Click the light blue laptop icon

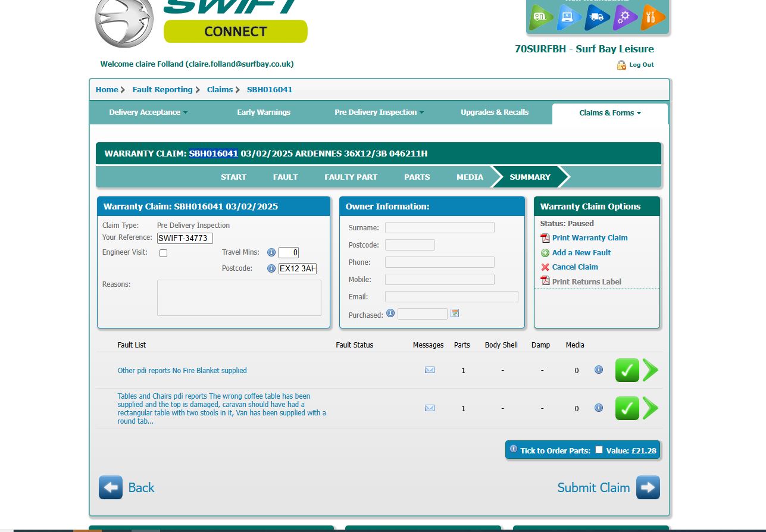(x=569, y=18)
